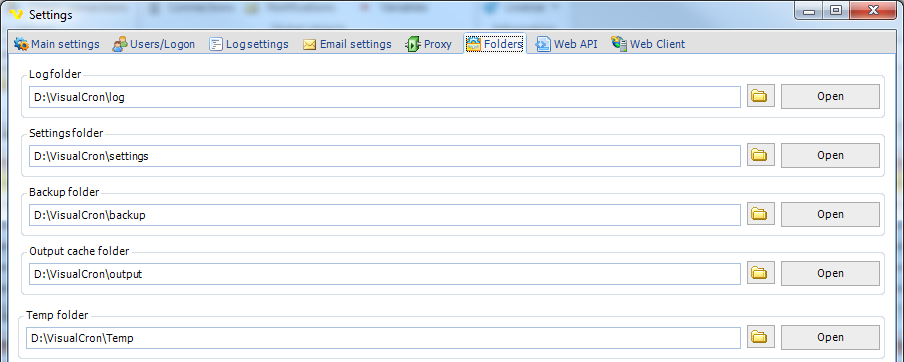Select the Folders tab

pos(495,44)
